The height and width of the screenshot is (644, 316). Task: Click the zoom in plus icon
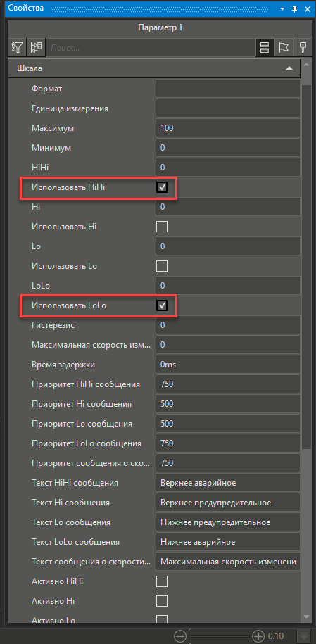pyautogui.click(x=258, y=636)
